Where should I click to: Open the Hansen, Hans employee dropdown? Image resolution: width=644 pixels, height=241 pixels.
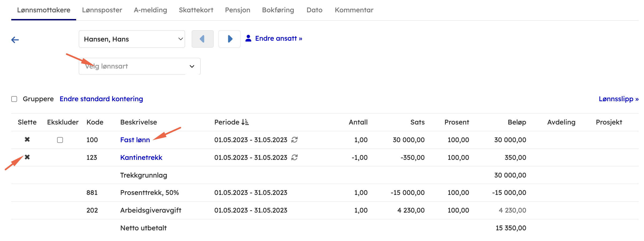coord(132,39)
